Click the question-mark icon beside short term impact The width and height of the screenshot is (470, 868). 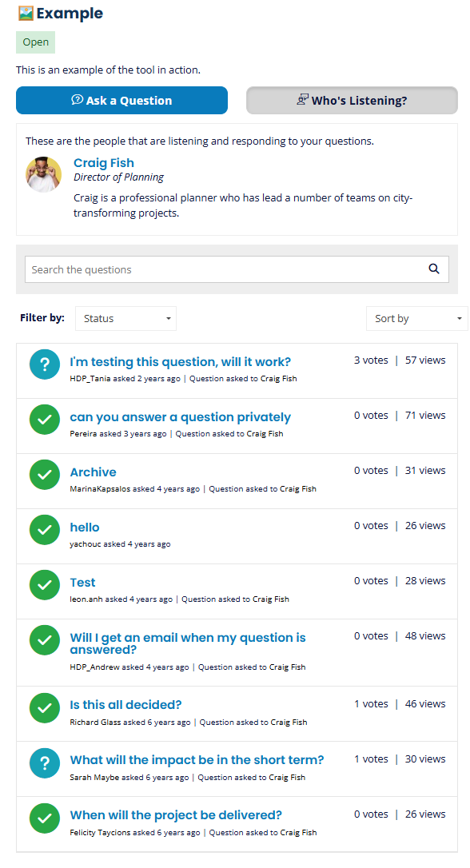[x=45, y=762]
